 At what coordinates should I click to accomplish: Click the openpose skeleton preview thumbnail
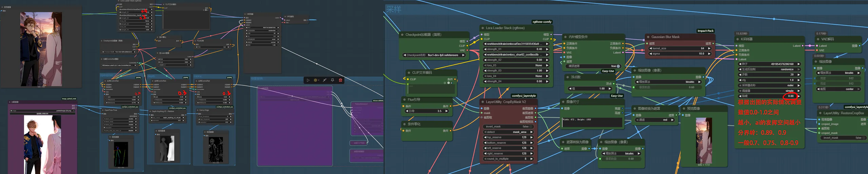click(x=121, y=154)
